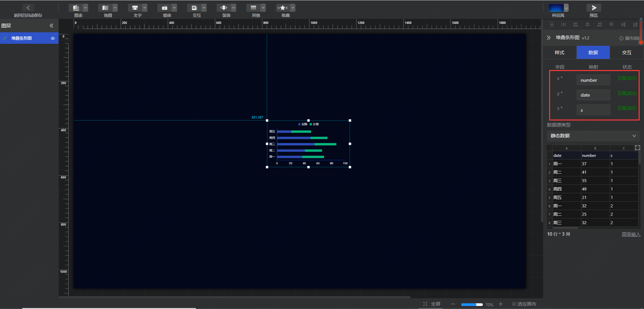This screenshot has width=644, height=309.
Task: Open the 地图 map components icon
Action: (x=105, y=8)
